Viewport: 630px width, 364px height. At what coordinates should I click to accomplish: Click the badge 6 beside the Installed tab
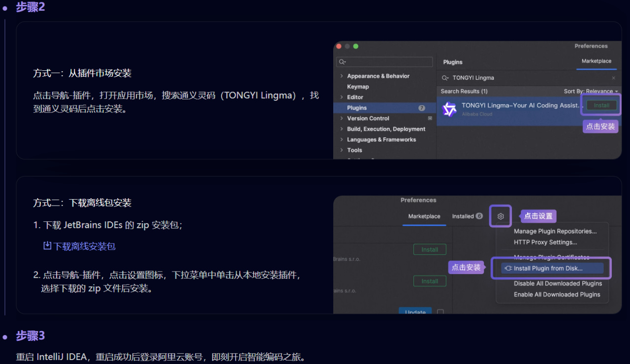click(479, 216)
